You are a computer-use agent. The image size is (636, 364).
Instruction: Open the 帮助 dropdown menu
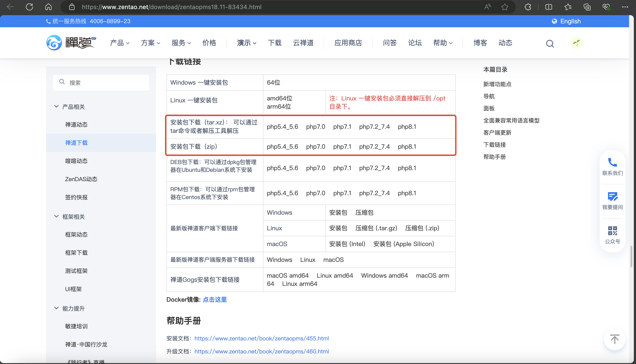pyautogui.click(x=443, y=43)
